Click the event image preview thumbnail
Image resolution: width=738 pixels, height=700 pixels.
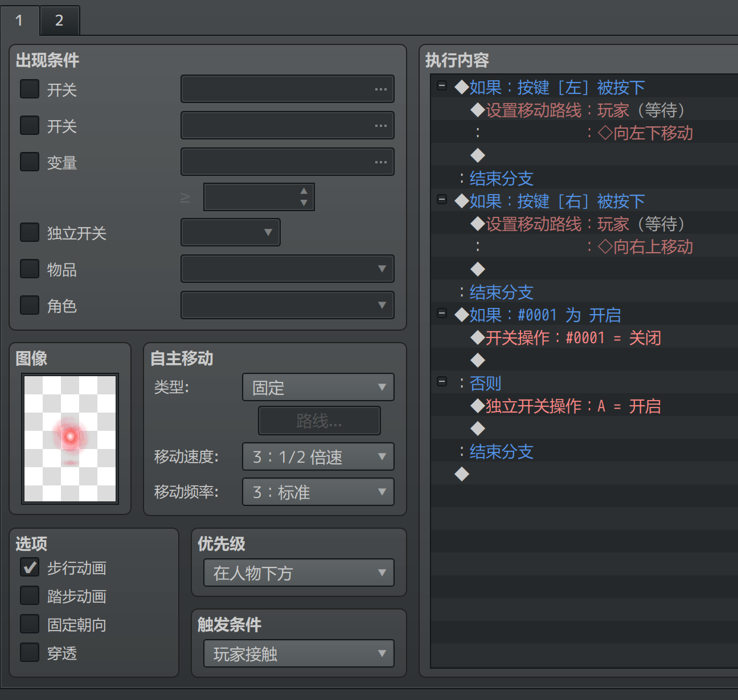(70, 439)
